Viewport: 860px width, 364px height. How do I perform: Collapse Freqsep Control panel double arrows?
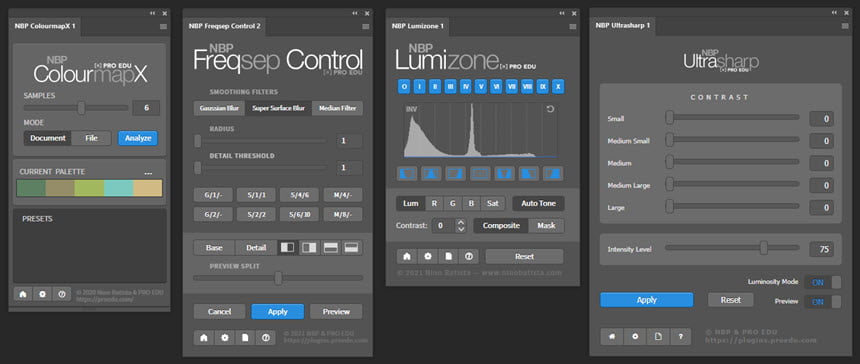point(355,13)
